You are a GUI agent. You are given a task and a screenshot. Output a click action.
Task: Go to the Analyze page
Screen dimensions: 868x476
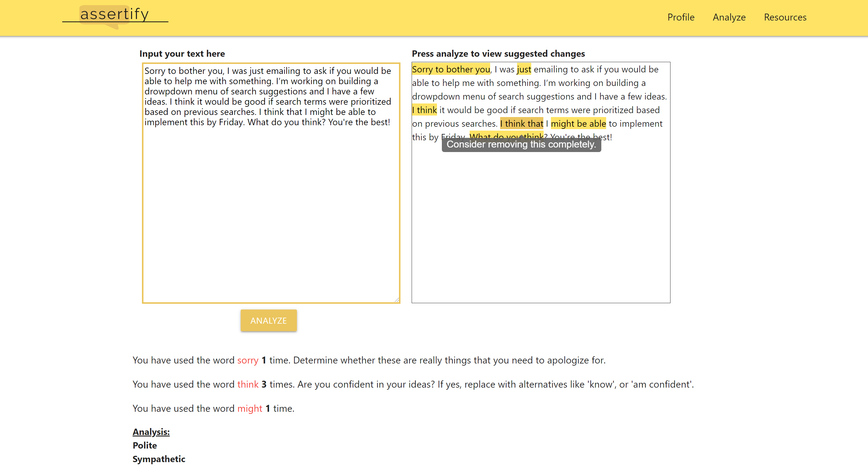point(729,17)
